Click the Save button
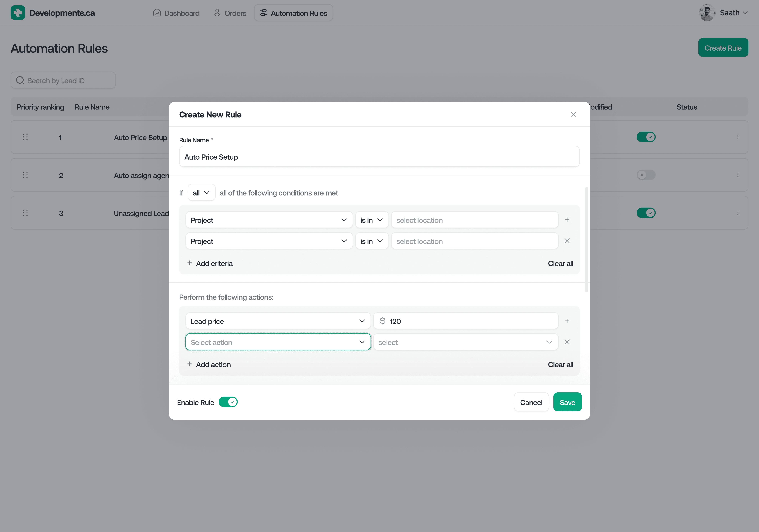The width and height of the screenshot is (759, 532). pyautogui.click(x=567, y=402)
